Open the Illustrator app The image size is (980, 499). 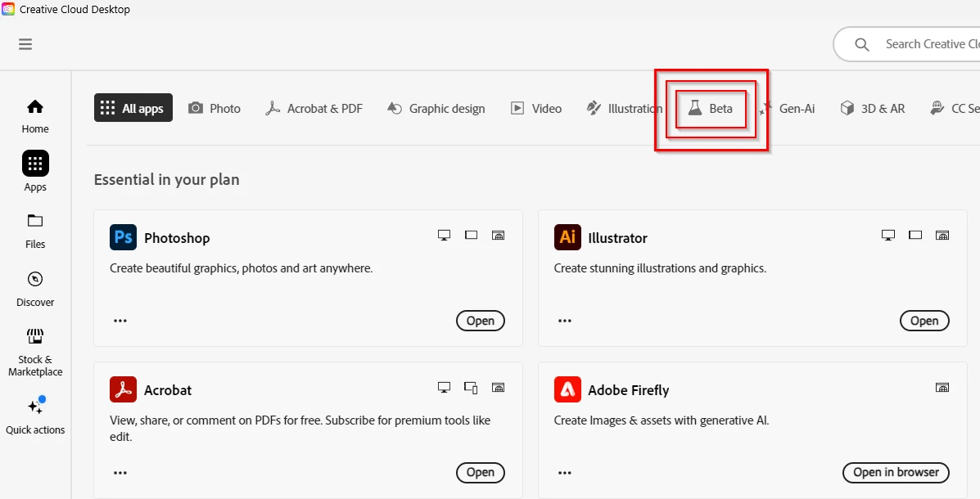[924, 321]
